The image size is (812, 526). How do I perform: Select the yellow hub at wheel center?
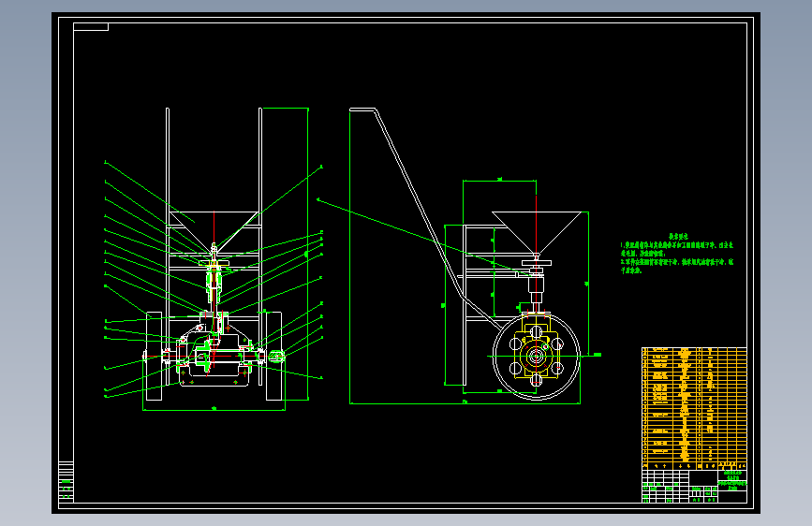coord(536,357)
